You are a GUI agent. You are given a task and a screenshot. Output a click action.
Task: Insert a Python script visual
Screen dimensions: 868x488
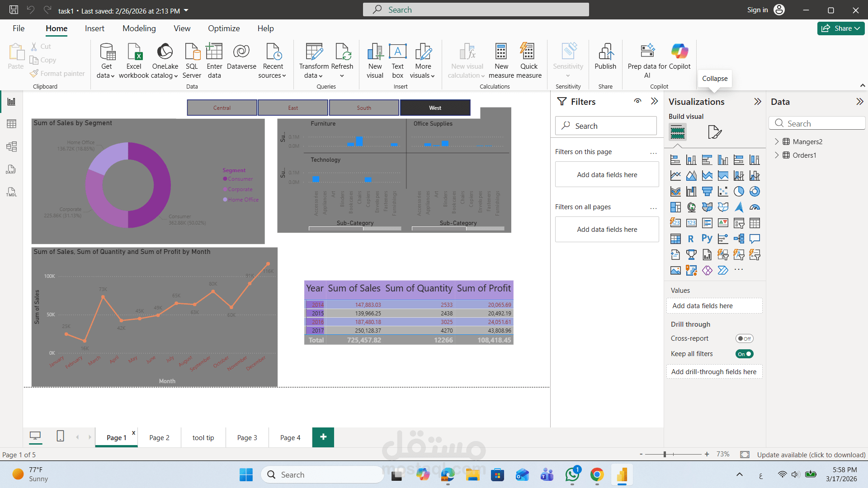[x=707, y=238]
